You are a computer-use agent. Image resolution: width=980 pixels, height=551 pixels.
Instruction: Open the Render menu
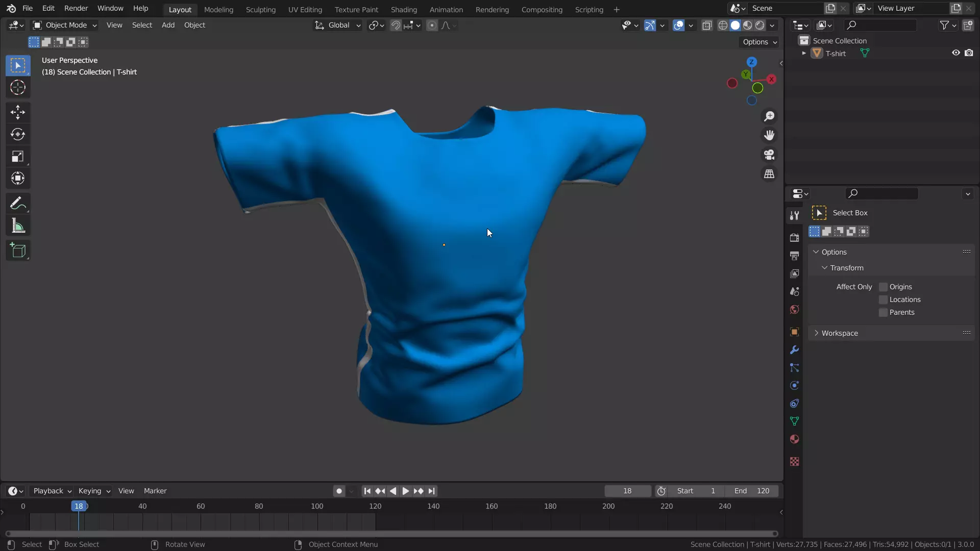[x=76, y=8]
